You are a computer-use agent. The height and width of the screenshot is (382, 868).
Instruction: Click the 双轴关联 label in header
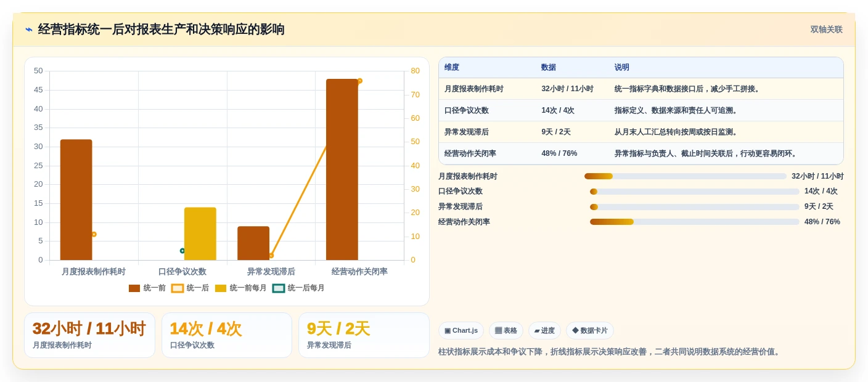coord(826,30)
